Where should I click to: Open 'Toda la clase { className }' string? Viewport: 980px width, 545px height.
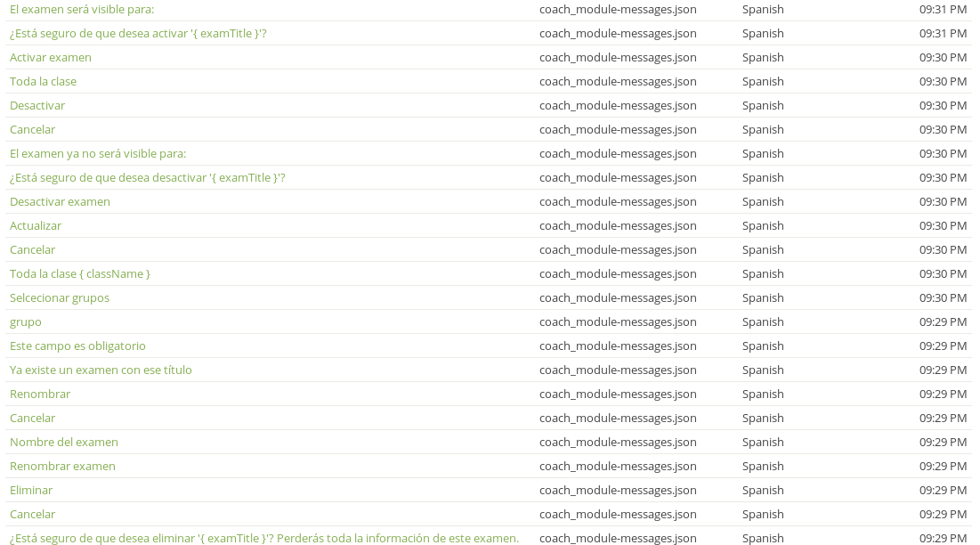tap(80, 274)
